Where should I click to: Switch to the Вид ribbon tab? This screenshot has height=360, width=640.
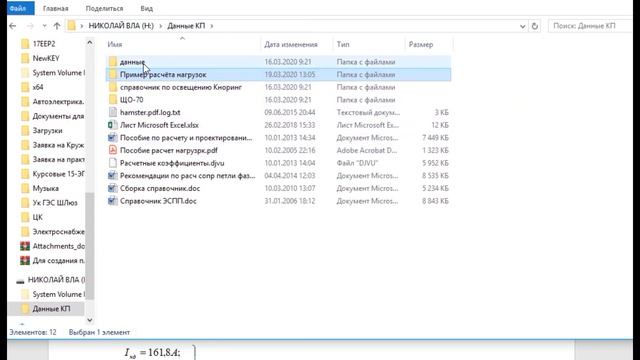(x=147, y=8)
